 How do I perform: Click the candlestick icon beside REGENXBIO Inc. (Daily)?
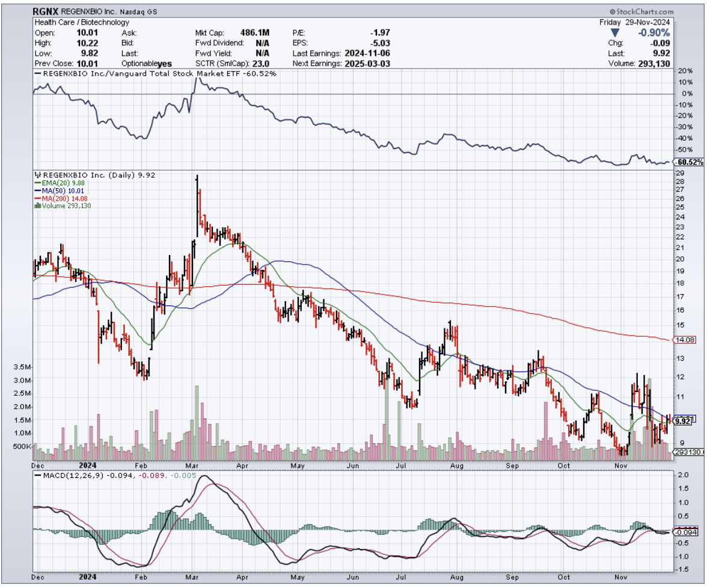pos(38,174)
